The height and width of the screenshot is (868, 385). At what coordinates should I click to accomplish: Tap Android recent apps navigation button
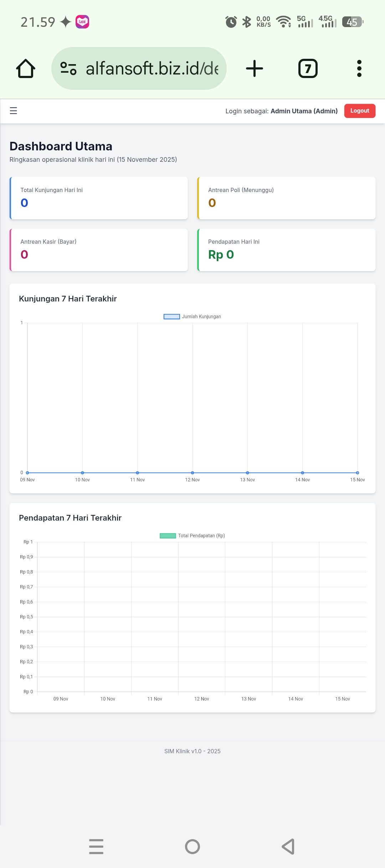point(96,847)
